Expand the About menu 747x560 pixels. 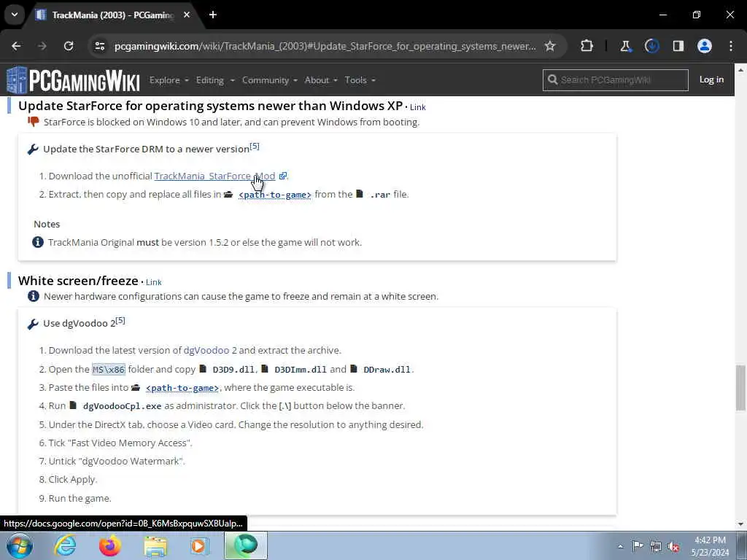tap(321, 80)
